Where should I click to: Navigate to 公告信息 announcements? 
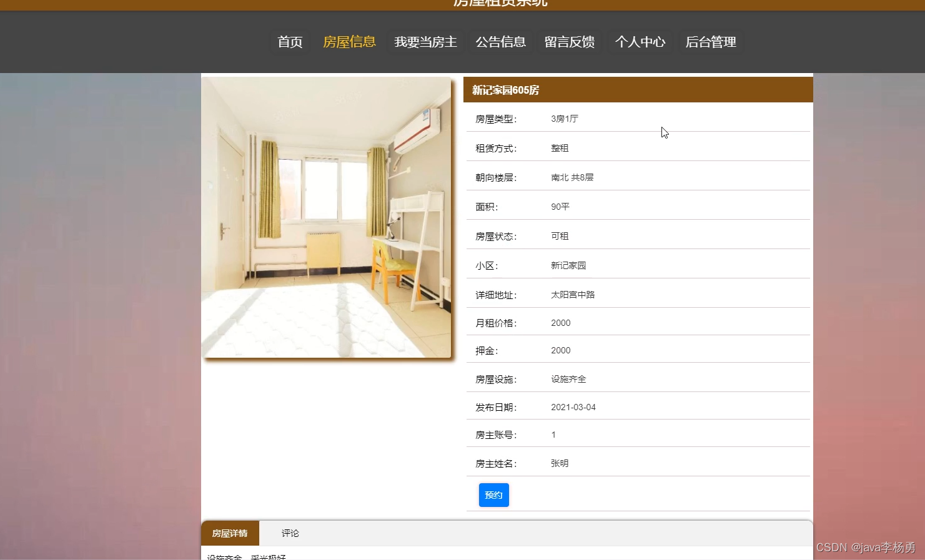coord(500,42)
